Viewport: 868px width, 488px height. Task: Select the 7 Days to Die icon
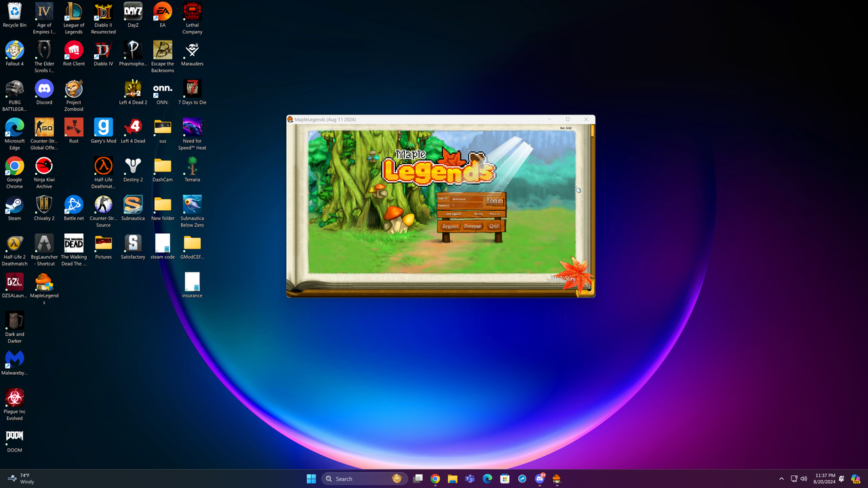pyautogui.click(x=192, y=92)
